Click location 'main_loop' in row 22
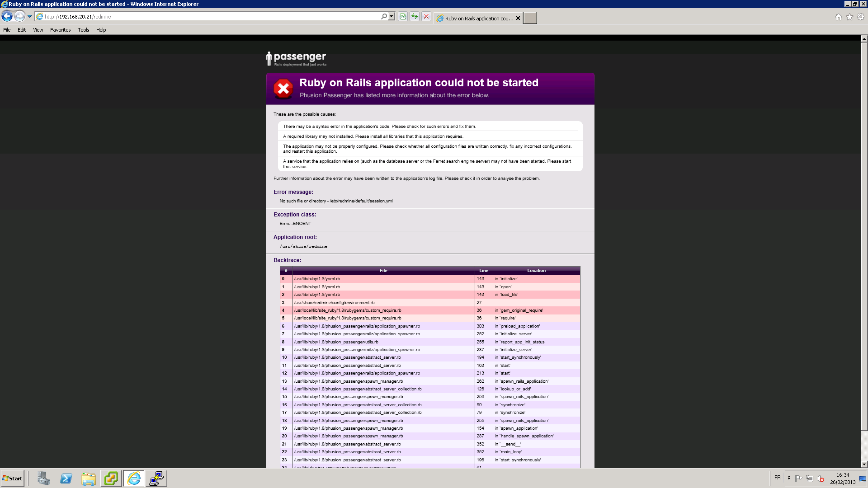 (508, 452)
